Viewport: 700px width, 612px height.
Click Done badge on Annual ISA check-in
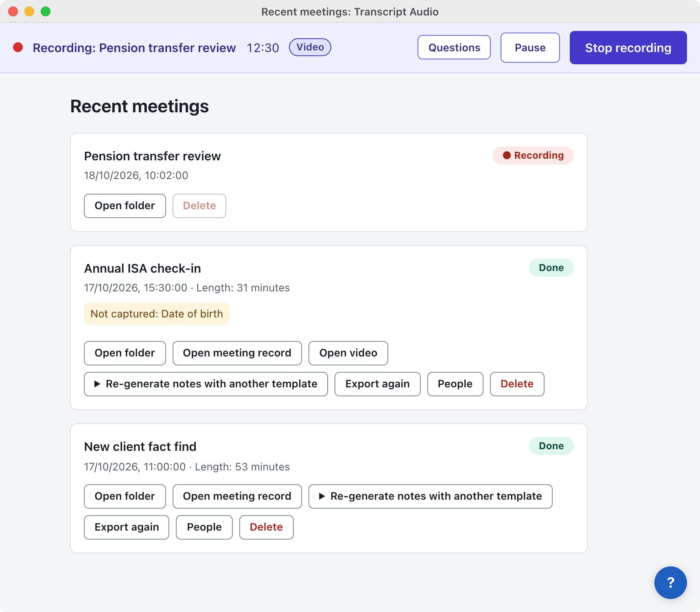pos(551,268)
